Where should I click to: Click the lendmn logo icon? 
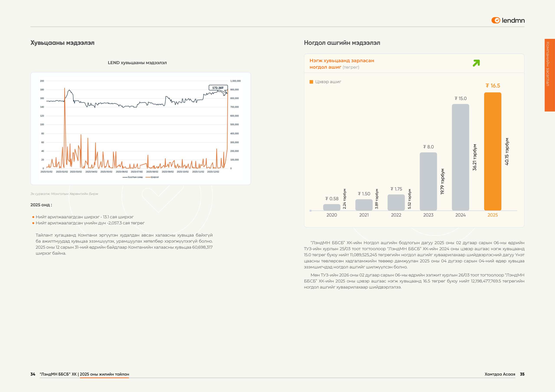tap(496, 20)
